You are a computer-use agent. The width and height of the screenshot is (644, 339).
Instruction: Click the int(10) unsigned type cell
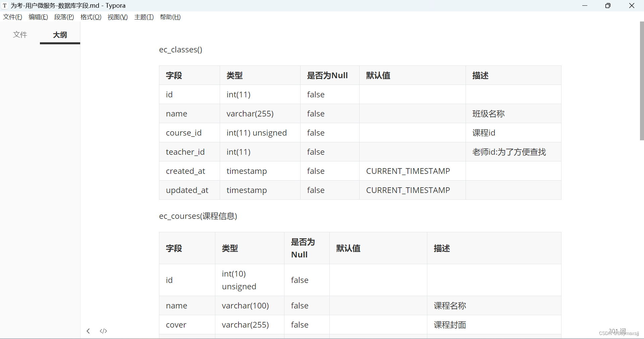click(x=250, y=280)
